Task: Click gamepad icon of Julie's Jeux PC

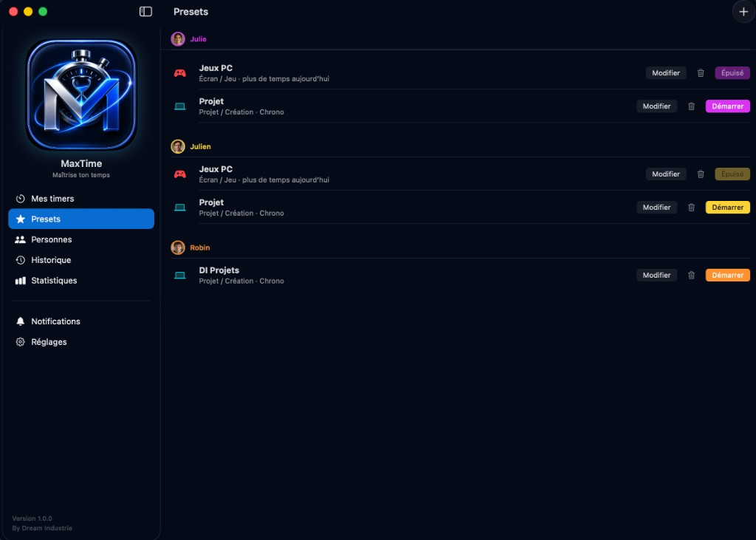Action: 180,73
